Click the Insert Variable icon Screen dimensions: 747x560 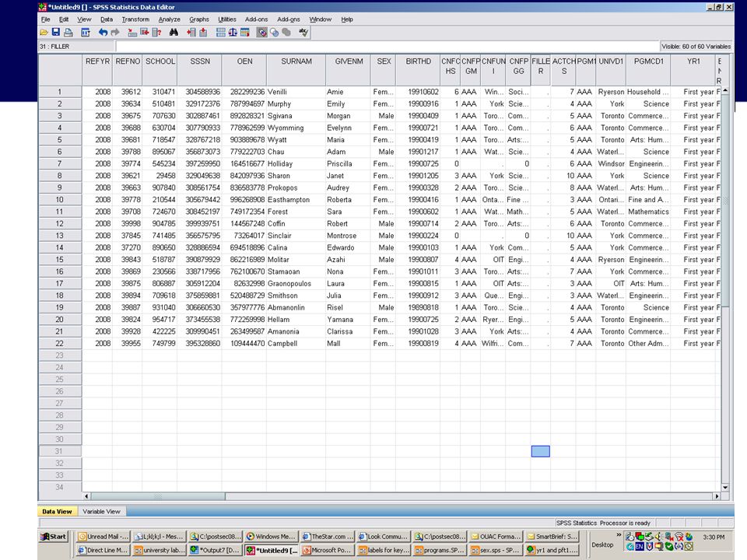(x=203, y=33)
